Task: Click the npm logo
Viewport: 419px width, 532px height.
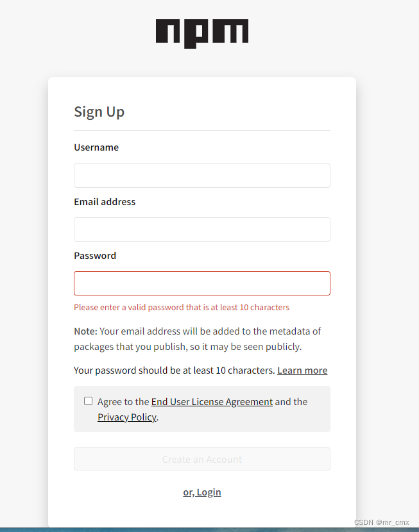Action: (201, 33)
